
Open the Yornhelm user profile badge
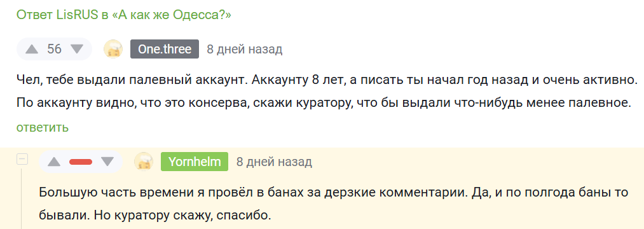[x=195, y=162]
